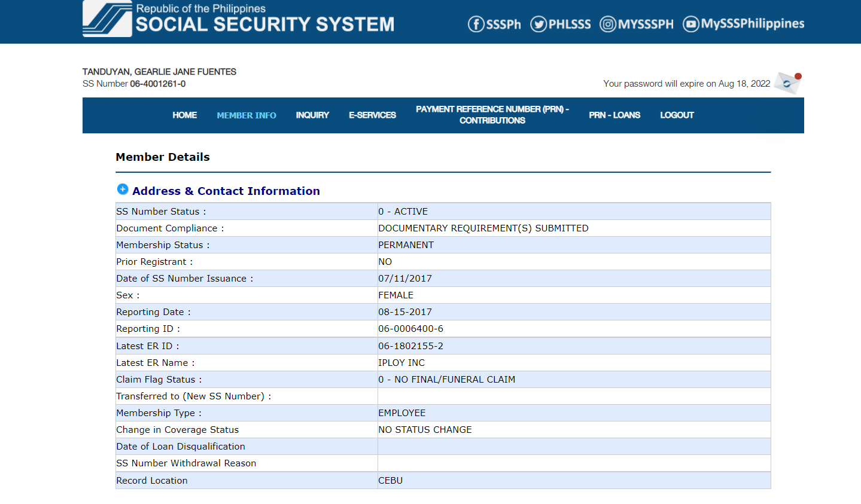The height and width of the screenshot is (504, 861).
Task: Click the Address & Contact Information heading
Action: 226,191
